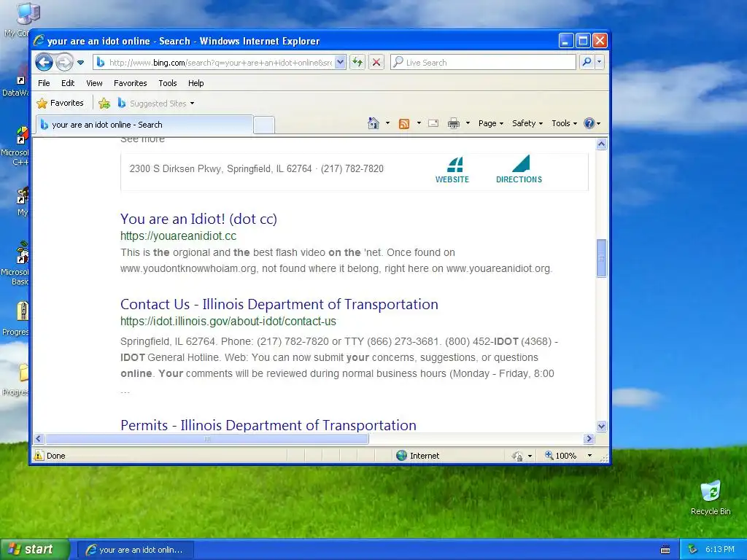The height and width of the screenshot is (560, 747).
Task: Click horizontal scrollbar left arrow
Action: point(39,438)
